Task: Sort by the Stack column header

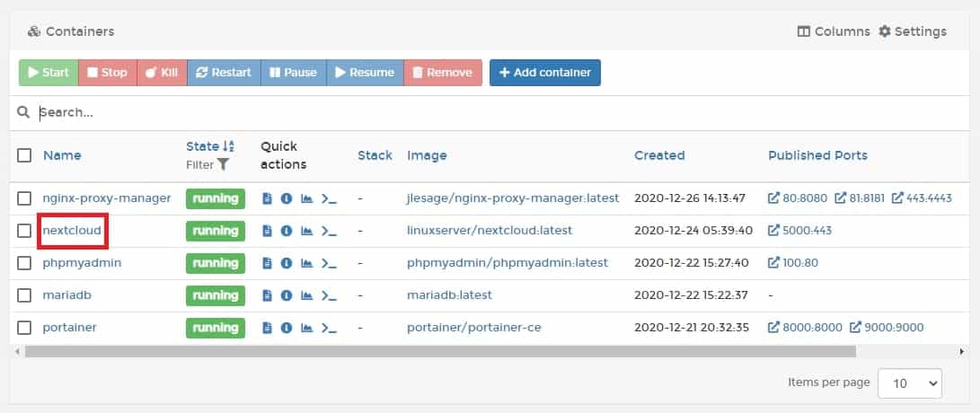Action: (x=375, y=155)
